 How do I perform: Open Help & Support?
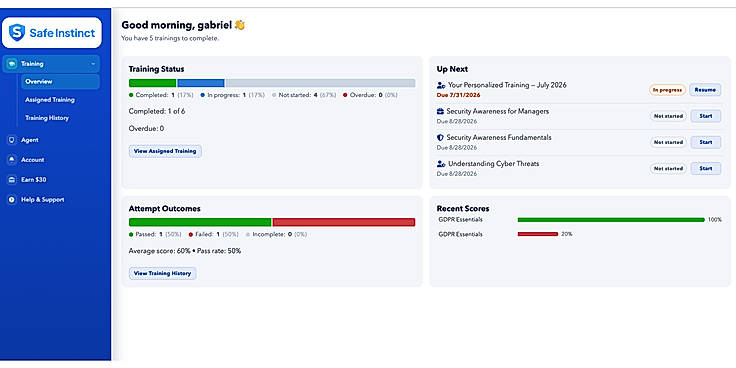43,200
